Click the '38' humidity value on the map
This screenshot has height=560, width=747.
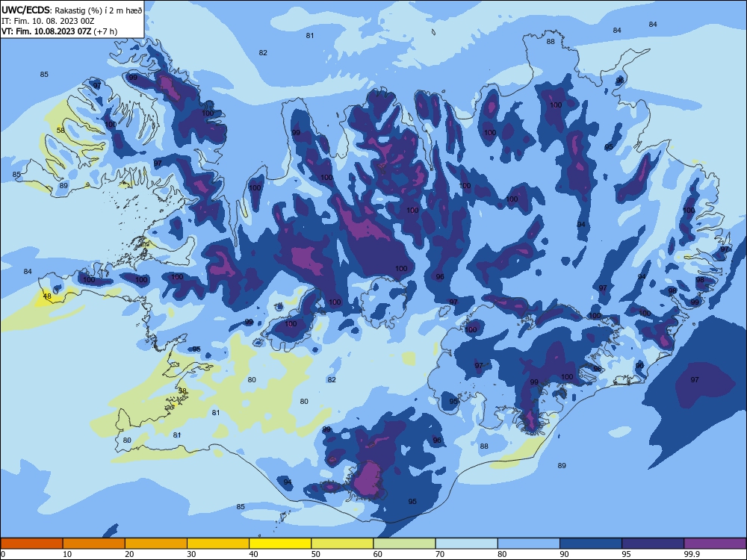click(182, 391)
